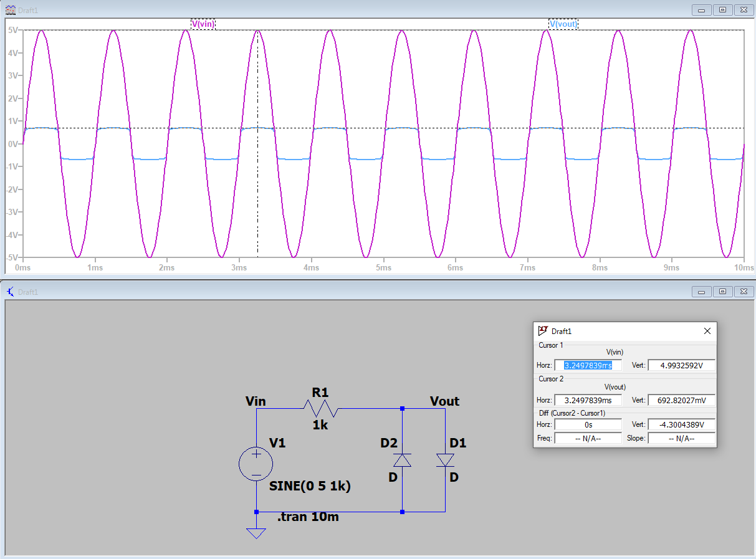Click the ground symbol in the schematic

[256, 533]
